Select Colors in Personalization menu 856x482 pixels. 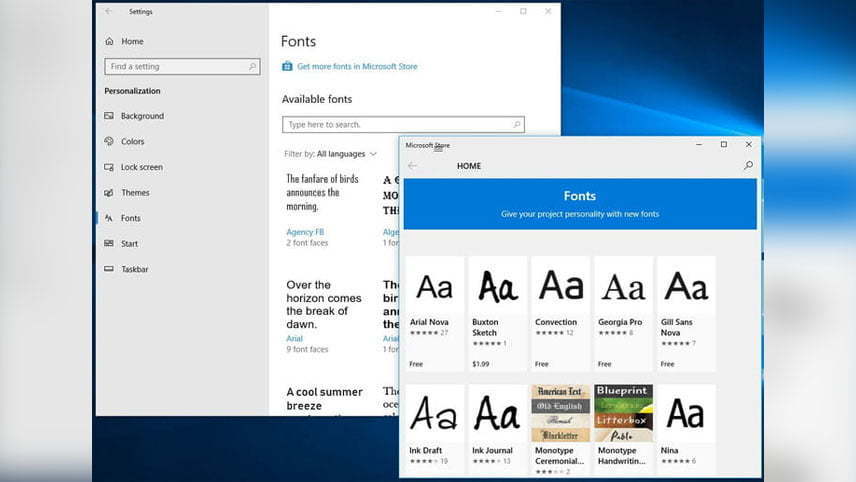[133, 141]
